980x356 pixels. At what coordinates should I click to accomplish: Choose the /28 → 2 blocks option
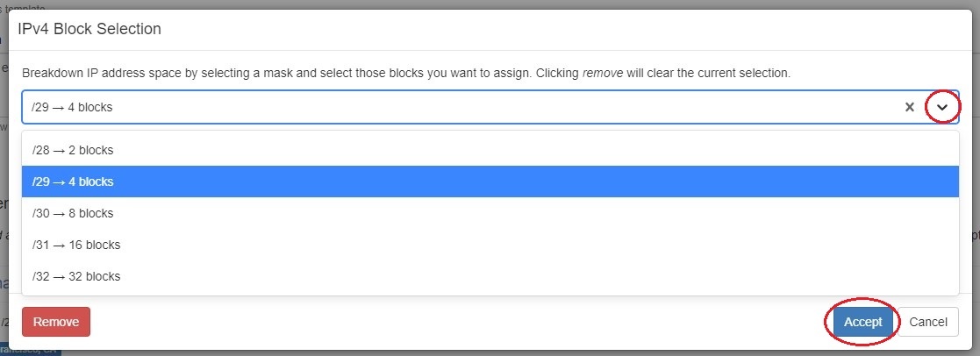pos(73,150)
